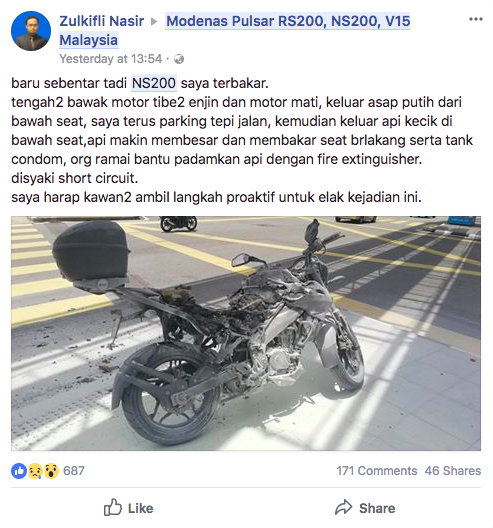Click Zulkifli Nasir's profile picture
This screenshot has width=493, height=528.
click(31, 31)
